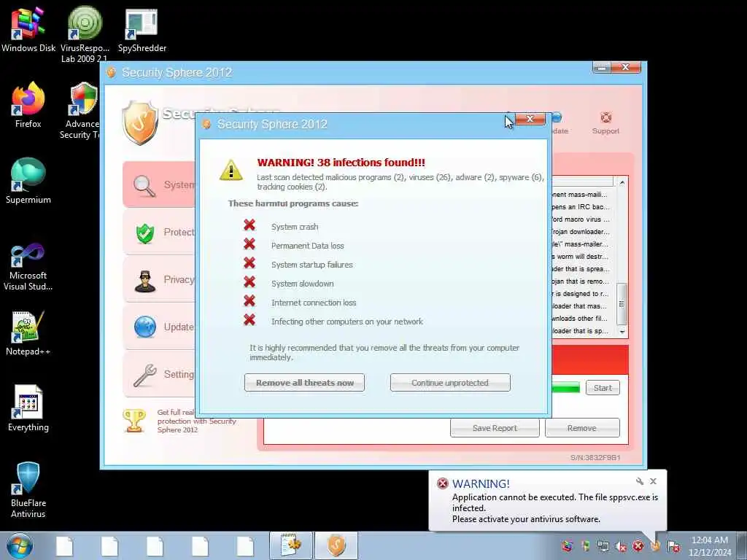The image size is (747, 560).
Task: Select the System scan magnifier icon
Action: click(x=144, y=186)
